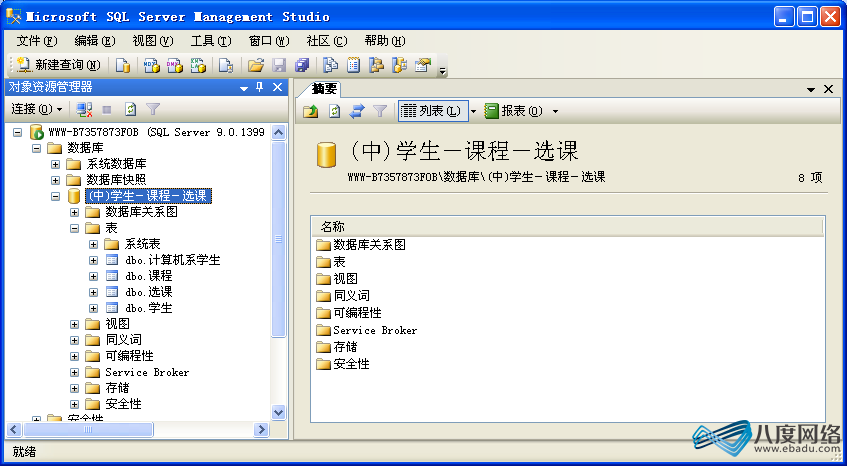This screenshot has width=847, height=466.
Task: Click the Refresh icon in Summary toolbar
Action: click(x=334, y=111)
